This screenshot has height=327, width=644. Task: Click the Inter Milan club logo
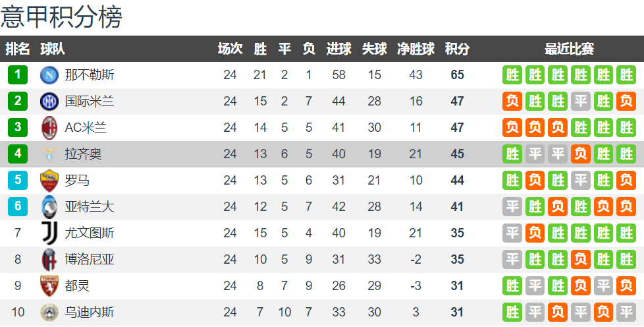pos(49,101)
